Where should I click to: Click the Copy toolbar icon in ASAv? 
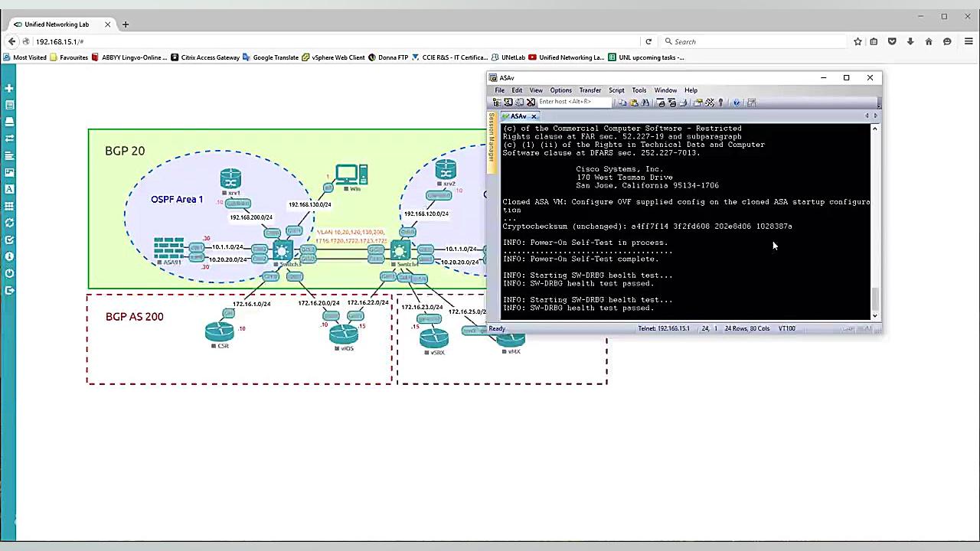tap(622, 102)
